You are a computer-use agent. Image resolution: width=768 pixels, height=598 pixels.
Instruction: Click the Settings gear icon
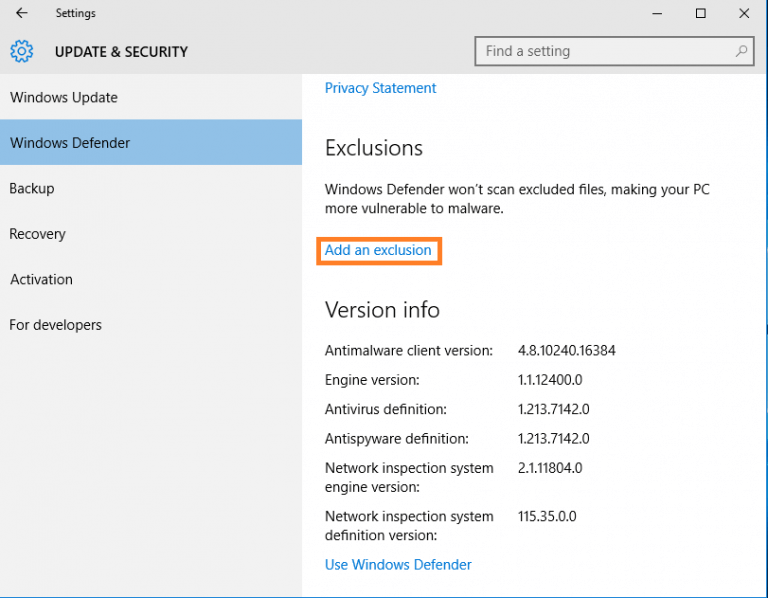[22, 51]
